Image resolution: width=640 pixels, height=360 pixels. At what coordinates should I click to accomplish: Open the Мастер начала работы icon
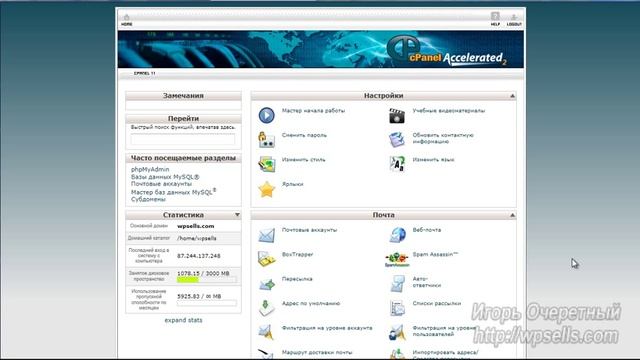(267, 116)
